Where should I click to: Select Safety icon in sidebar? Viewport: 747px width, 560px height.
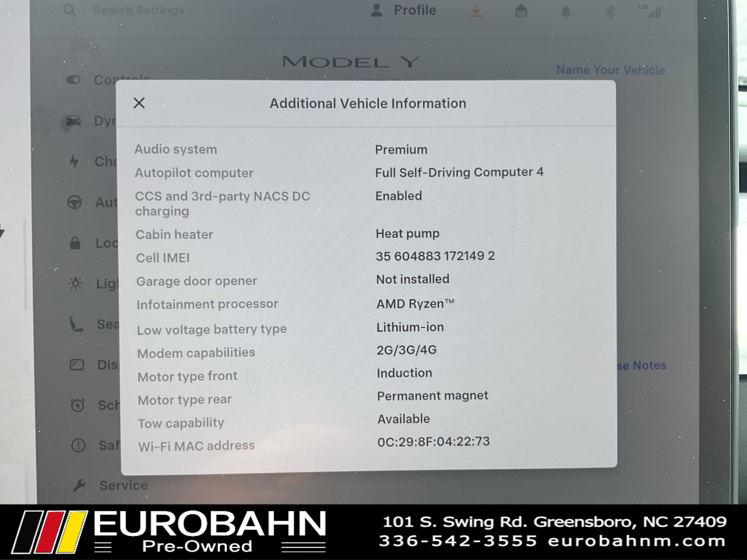point(78,445)
